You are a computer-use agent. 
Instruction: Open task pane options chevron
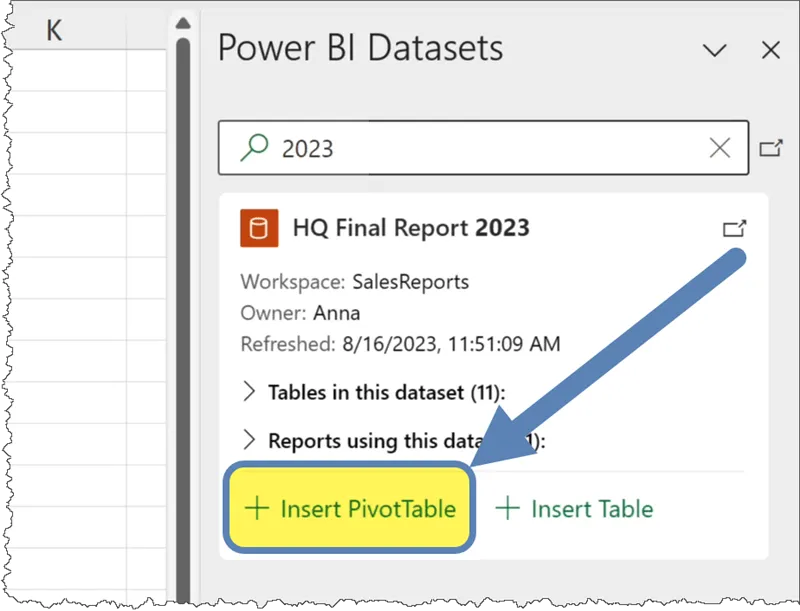tap(714, 50)
